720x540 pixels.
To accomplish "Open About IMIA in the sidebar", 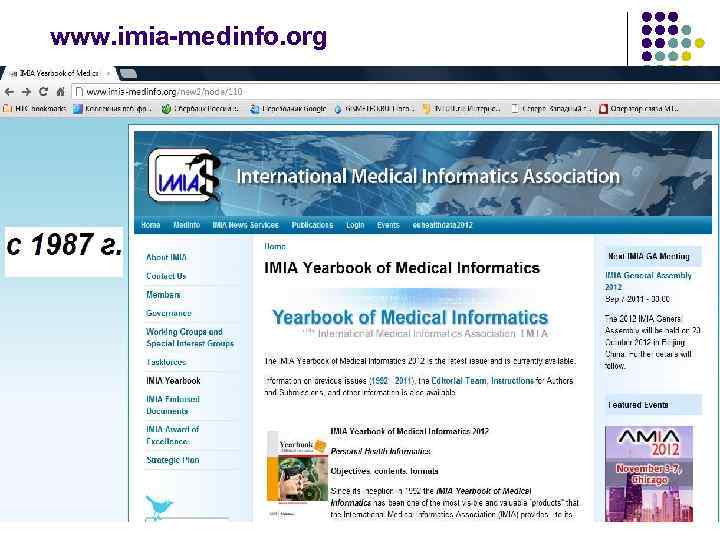I will click(x=166, y=257).
